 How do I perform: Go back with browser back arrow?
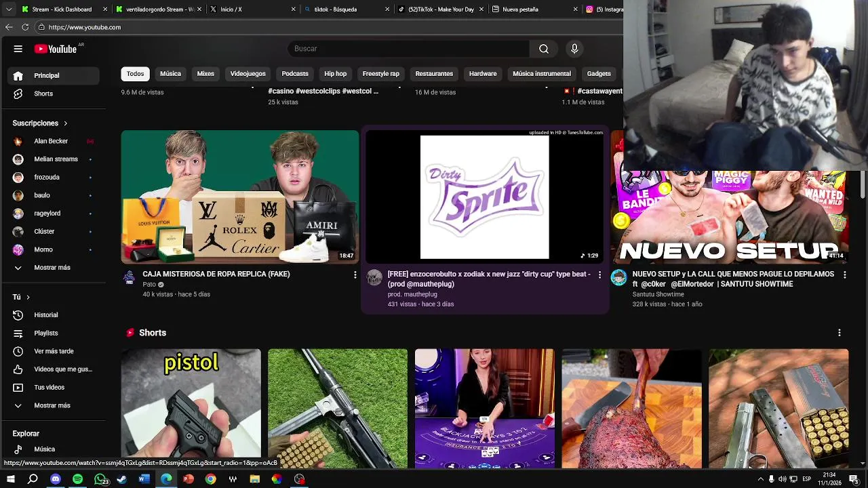point(9,27)
